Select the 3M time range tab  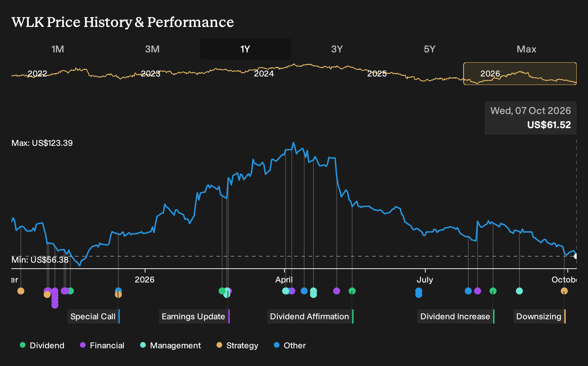(x=152, y=49)
